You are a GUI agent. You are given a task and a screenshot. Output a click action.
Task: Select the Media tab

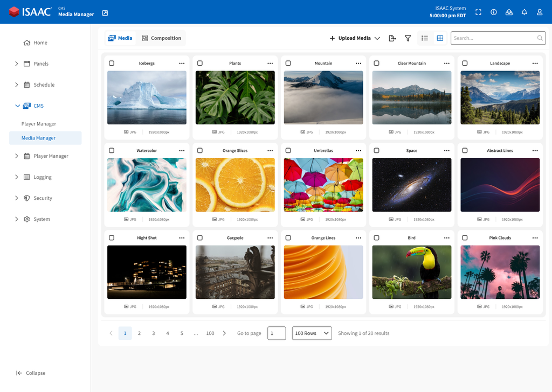click(x=120, y=38)
